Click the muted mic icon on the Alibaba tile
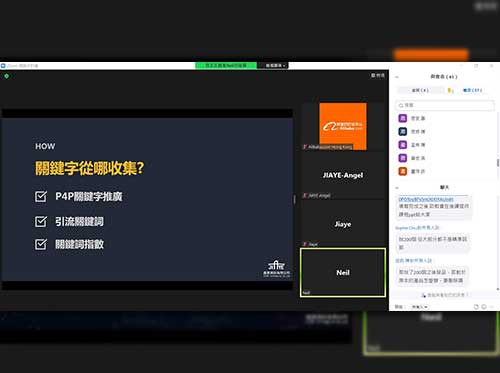Image resolution: width=500 pixels, height=373 pixels. [305, 147]
